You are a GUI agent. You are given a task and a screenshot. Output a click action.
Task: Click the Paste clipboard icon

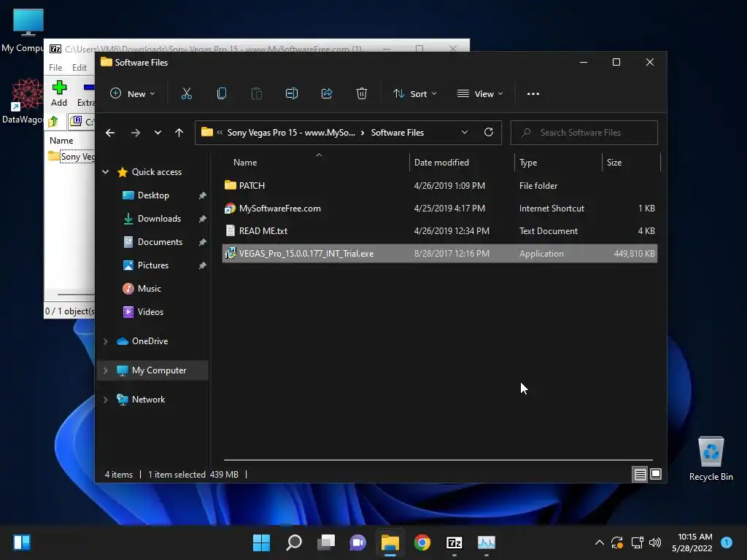256,94
